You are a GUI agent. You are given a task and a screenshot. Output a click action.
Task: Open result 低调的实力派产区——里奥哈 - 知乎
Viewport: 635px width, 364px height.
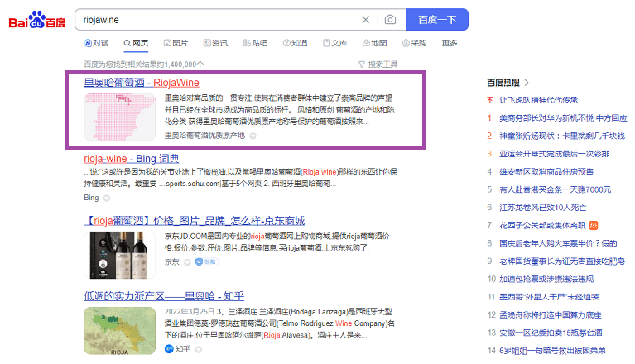pyautogui.click(x=164, y=296)
